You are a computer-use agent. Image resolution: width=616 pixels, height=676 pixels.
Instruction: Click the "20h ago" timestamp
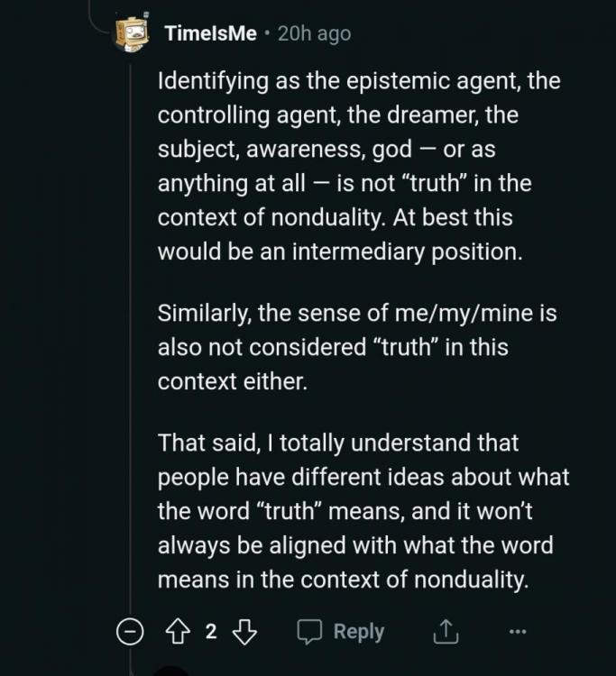click(x=314, y=34)
